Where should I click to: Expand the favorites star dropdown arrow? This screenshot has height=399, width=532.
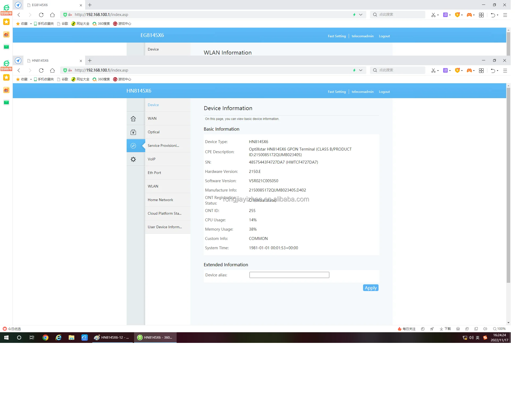[31, 80]
